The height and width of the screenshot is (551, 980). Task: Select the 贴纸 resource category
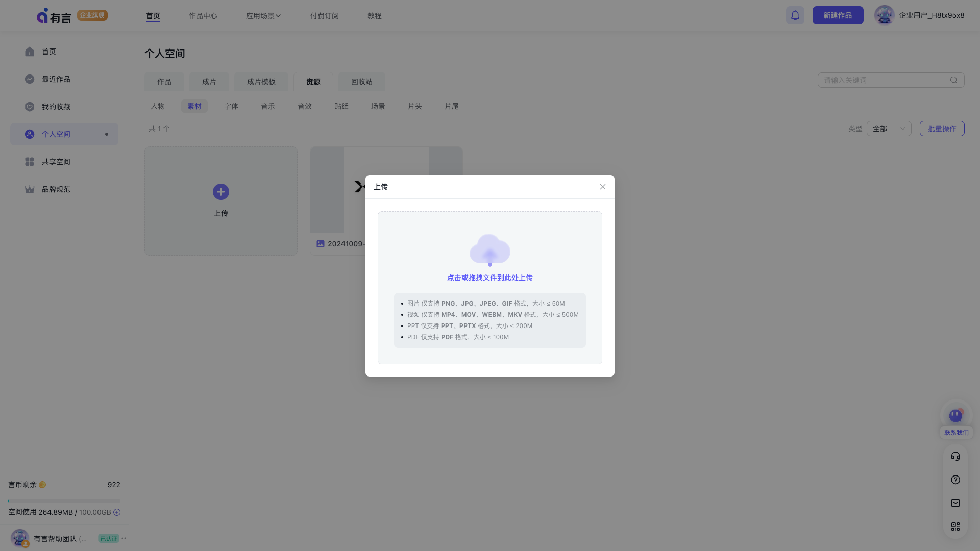point(341,106)
